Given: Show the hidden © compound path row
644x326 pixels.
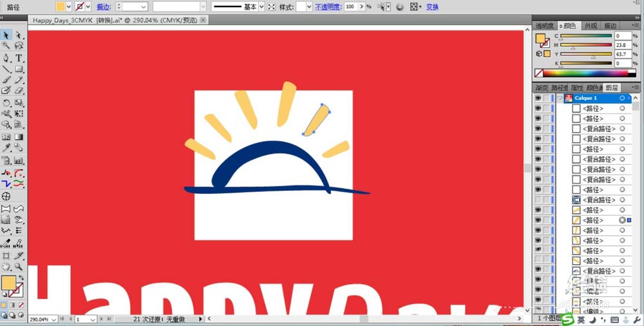Looking at the screenshot, I should (x=538, y=200).
